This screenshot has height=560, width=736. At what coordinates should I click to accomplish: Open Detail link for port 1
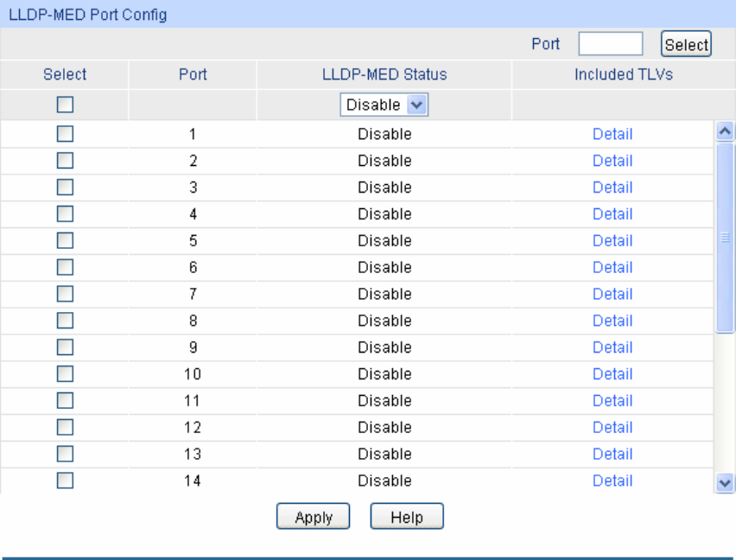612,134
